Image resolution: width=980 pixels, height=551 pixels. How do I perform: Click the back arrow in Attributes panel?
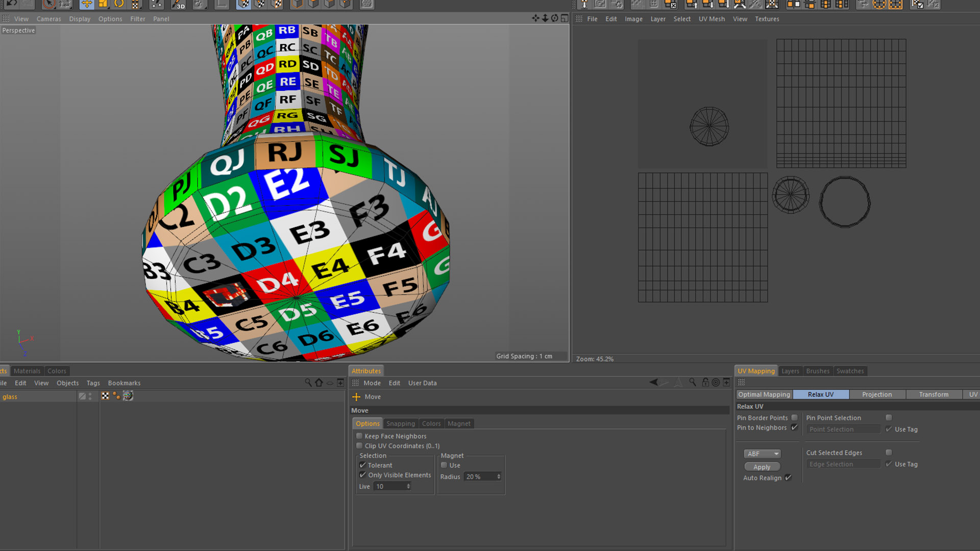click(x=653, y=383)
